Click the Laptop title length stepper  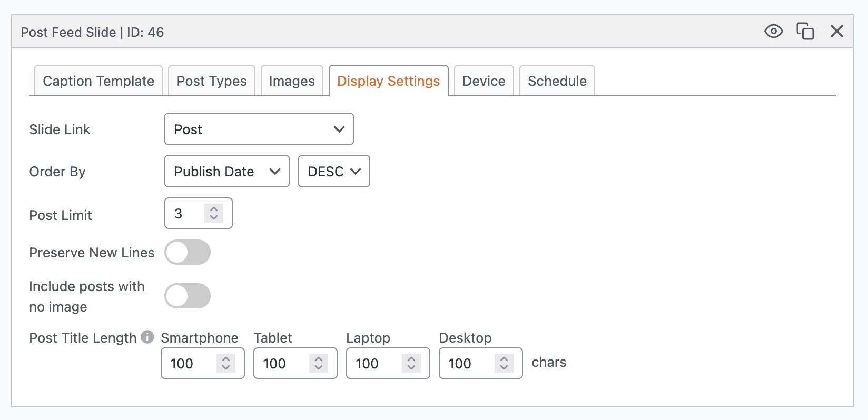(411, 363)
